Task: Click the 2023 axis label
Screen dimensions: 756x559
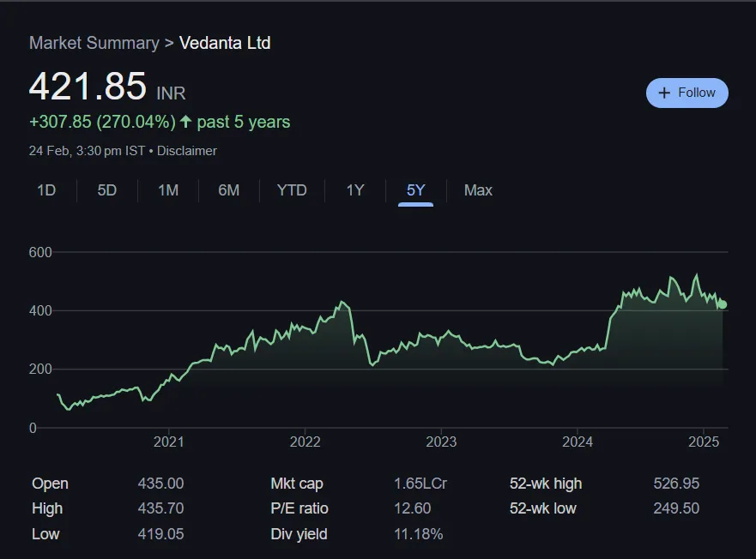Action: tap(441, 442)
